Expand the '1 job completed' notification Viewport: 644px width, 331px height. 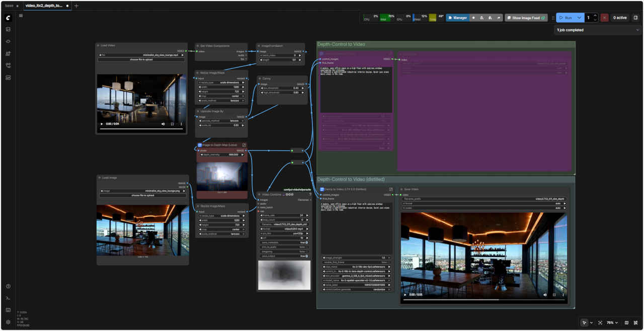638,30
